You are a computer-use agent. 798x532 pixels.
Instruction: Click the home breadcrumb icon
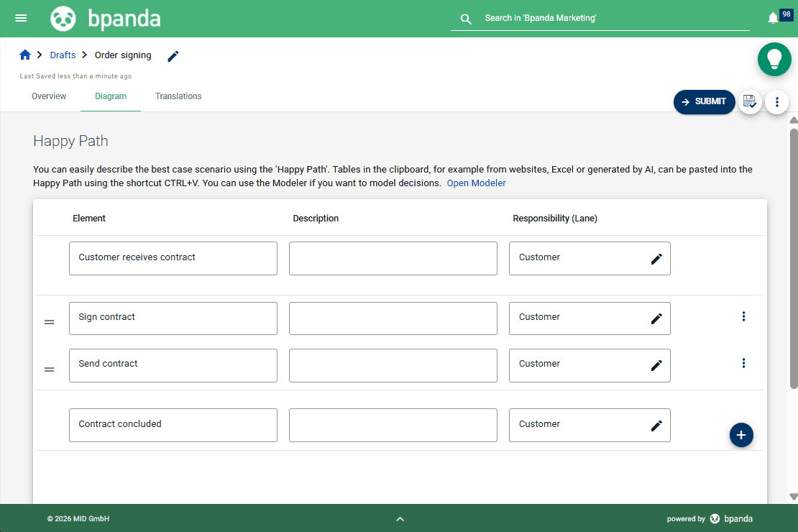pos(24,55)
